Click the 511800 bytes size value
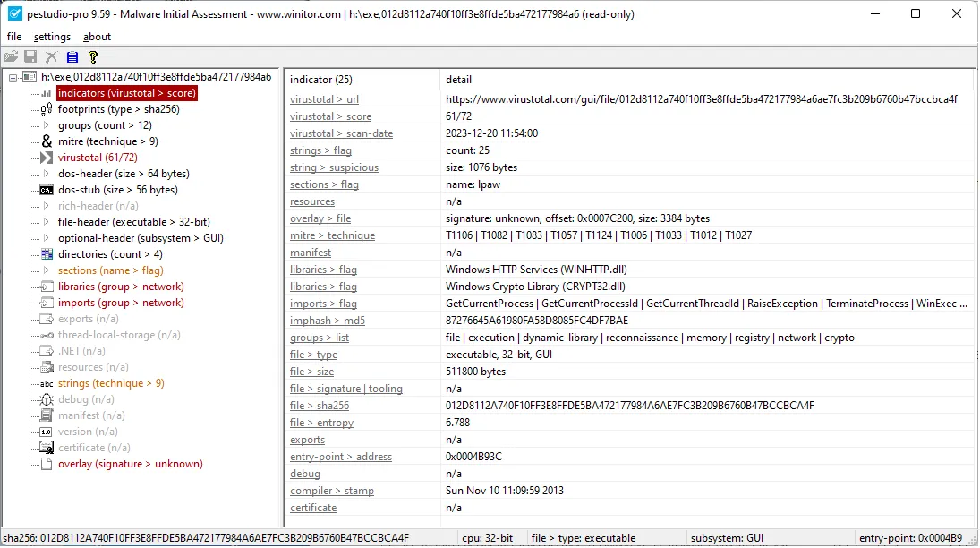The width and height of the screenshot is (980, 548). [475, 372]
